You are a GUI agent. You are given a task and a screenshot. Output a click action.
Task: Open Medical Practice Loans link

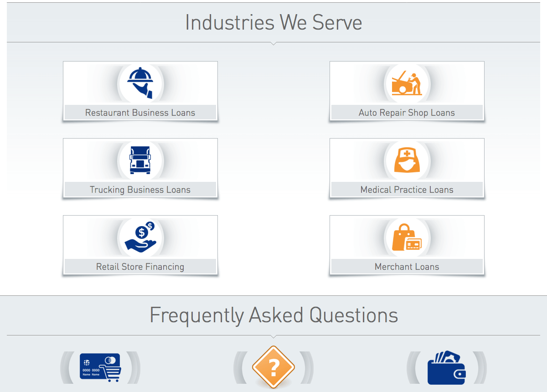407,190
